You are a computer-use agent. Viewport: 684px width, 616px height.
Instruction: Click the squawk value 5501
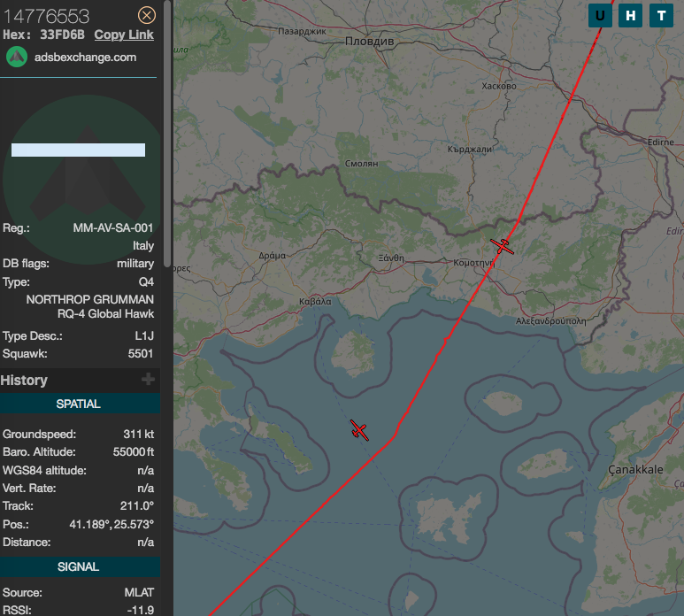(x=141, y=353)
